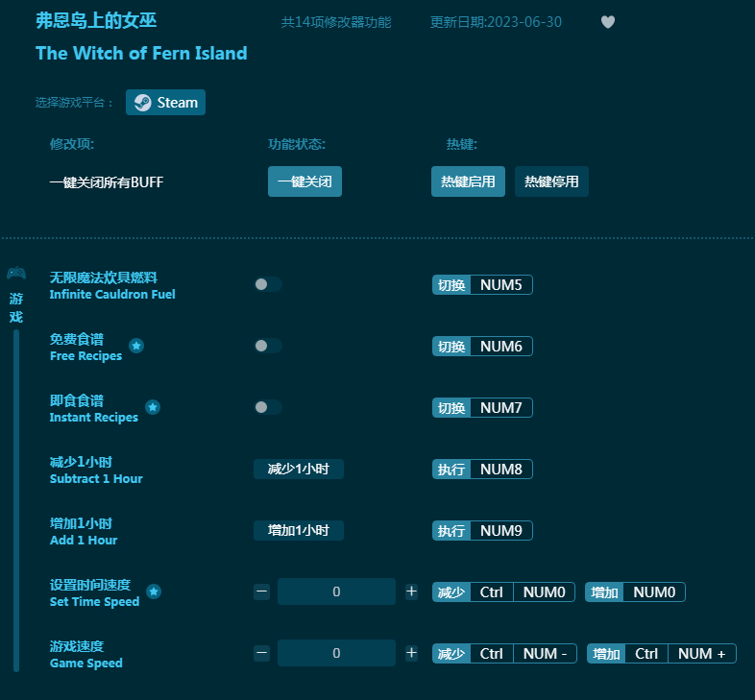
Task: Click the NUM8 hotkey for Subtract 1 Hour
Action: (x=482, y=469)
